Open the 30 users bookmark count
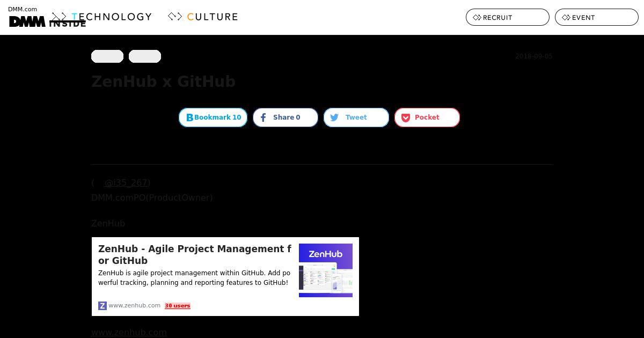The width and height of the screenshot is (644, 338). click(x=178, y=306)
